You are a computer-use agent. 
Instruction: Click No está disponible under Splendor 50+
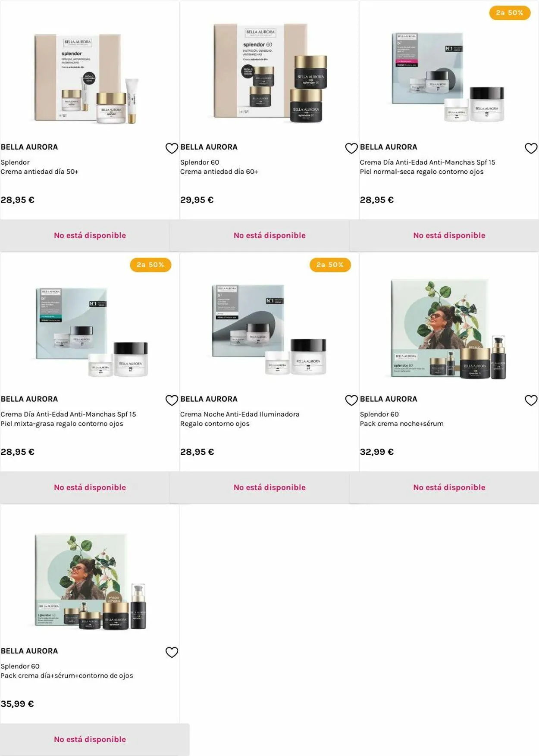pyautogui.click(x=90, y=235)
